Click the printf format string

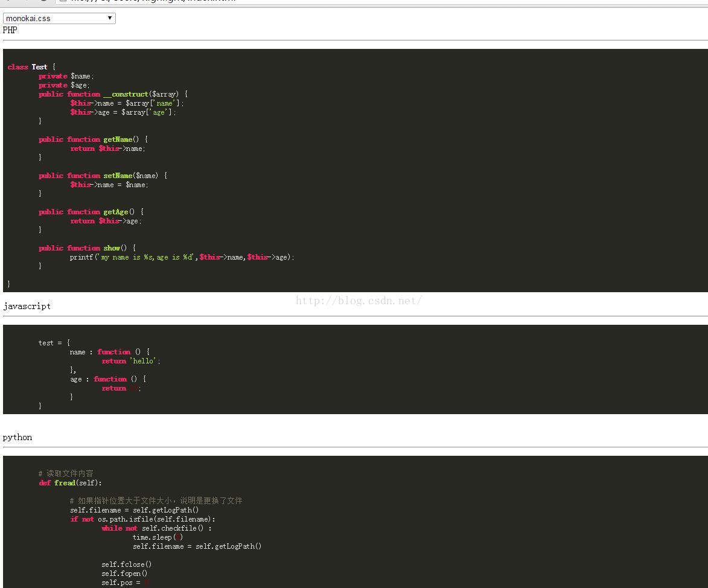coord(147,257)
